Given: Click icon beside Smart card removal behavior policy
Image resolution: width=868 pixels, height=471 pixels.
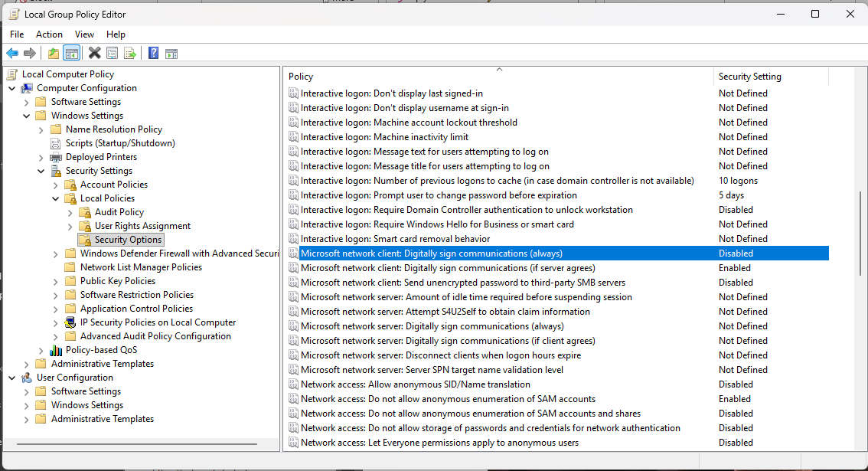Looking at the screenshot, I should [x=293, y=239].
